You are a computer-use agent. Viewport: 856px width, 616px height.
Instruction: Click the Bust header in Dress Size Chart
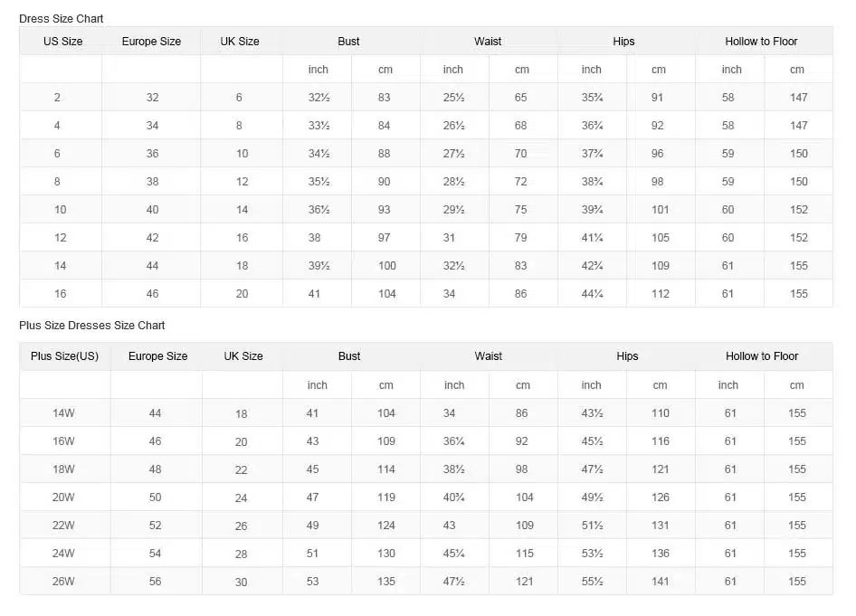(x=348, y=42)
